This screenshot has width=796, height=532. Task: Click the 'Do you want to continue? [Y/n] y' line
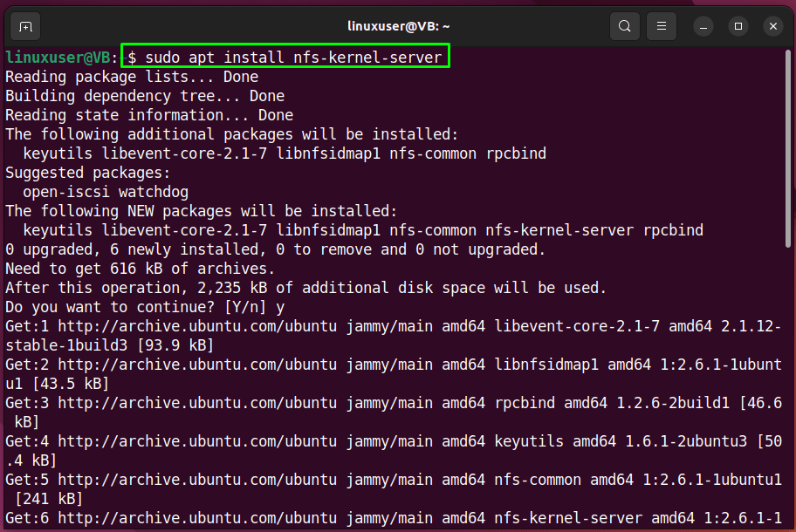point(145,307)
